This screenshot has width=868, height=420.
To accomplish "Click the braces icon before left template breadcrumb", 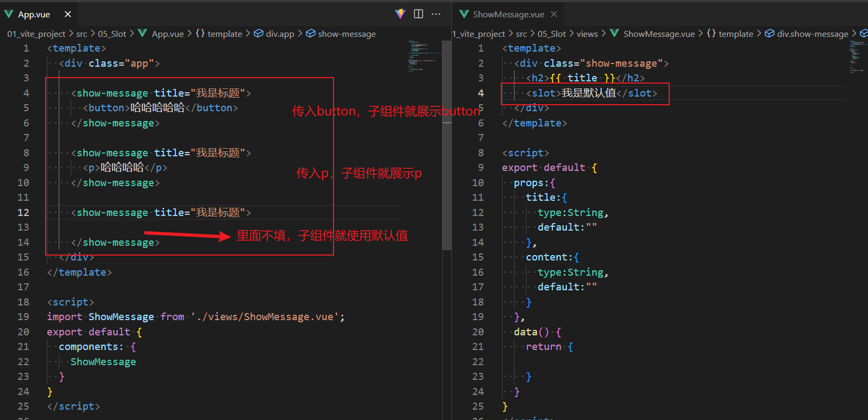I will coord(200,33).
